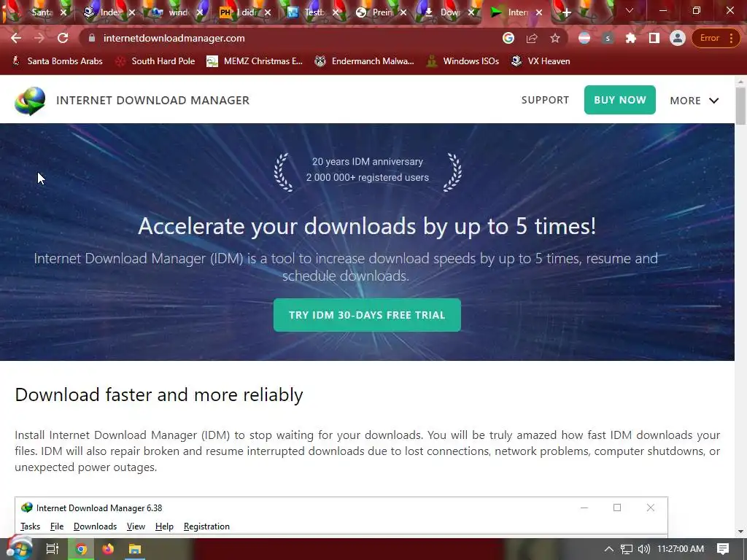Open a new tab with plus button

pyautogui.click(x=566, y=12)
